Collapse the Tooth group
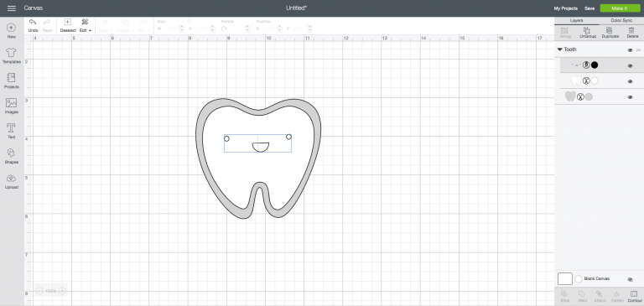Screen dimensions: 644x306 click(x=559, y=49)
